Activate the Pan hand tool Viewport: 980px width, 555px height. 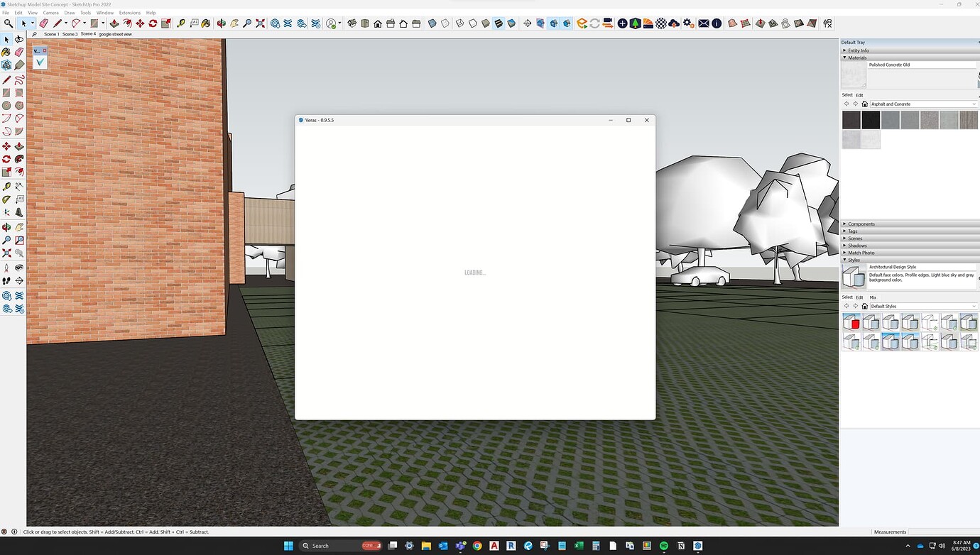point(19,226)
